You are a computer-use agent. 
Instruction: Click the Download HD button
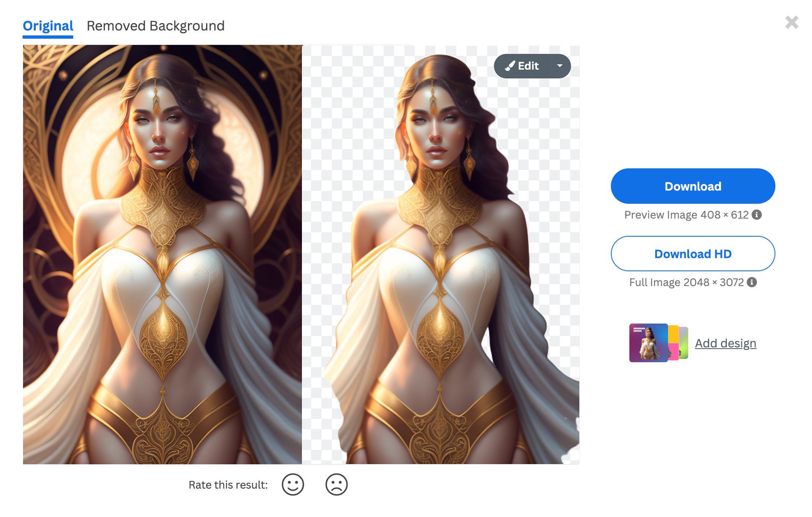coord(693,254)
